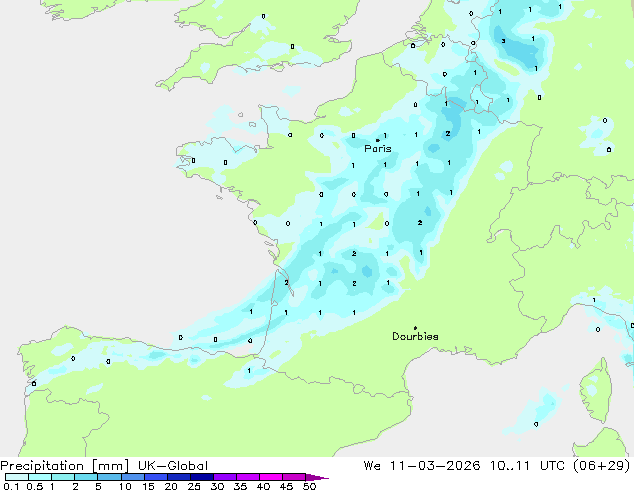Click the legend arrow tip above 50 mm
The image size is (634, 490).
[x=317, y=477]
